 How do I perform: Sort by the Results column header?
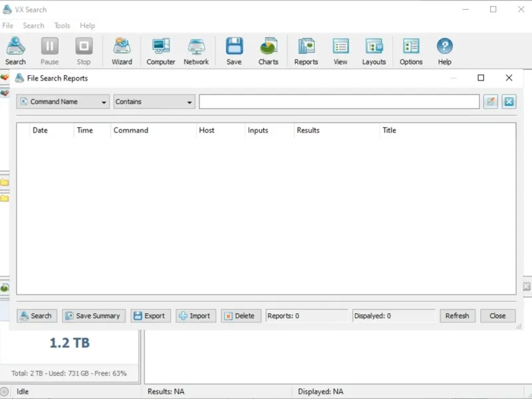click(336, 130)
